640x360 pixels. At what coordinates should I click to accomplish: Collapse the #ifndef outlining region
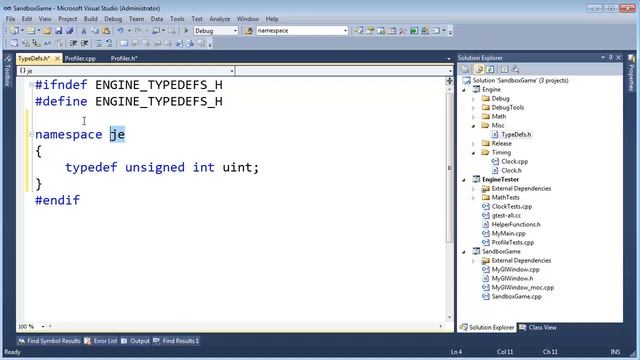click(x=31, y=85)
